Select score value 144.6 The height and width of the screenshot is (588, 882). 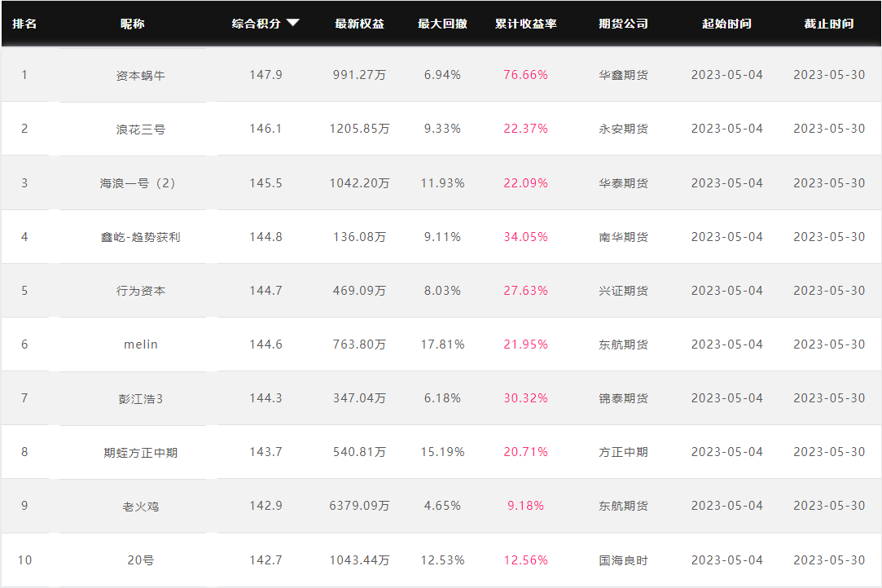click(265, 344)
